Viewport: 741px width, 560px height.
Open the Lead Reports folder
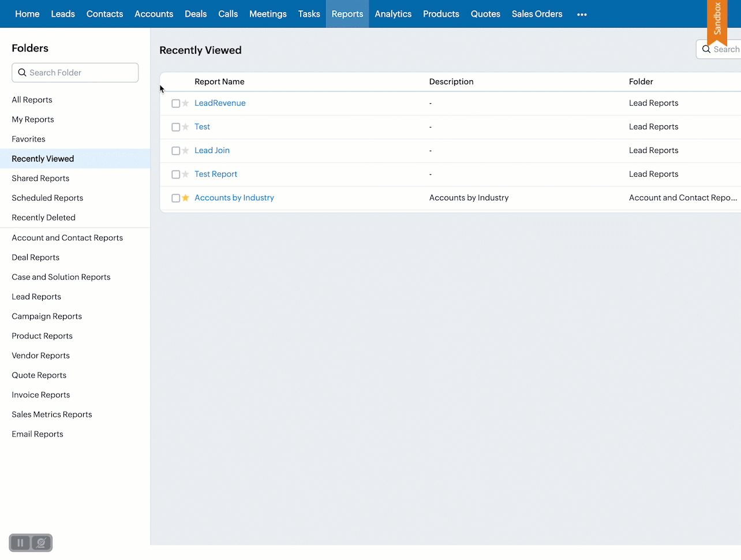click(x=36, y=297)
